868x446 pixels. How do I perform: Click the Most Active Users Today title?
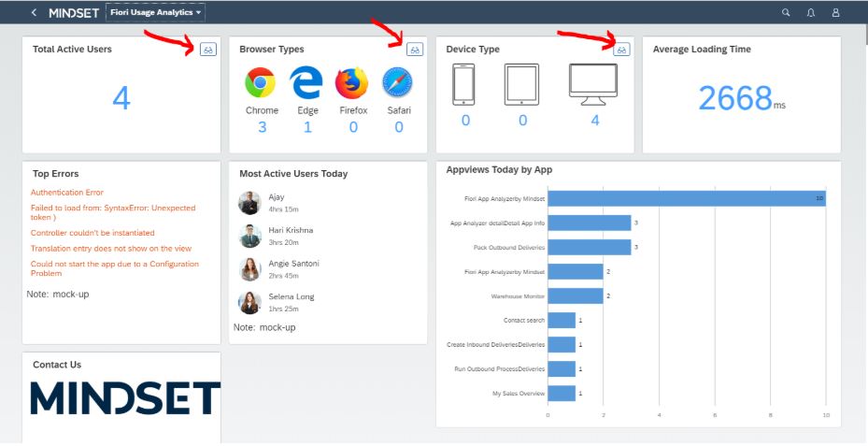(293, 173)
